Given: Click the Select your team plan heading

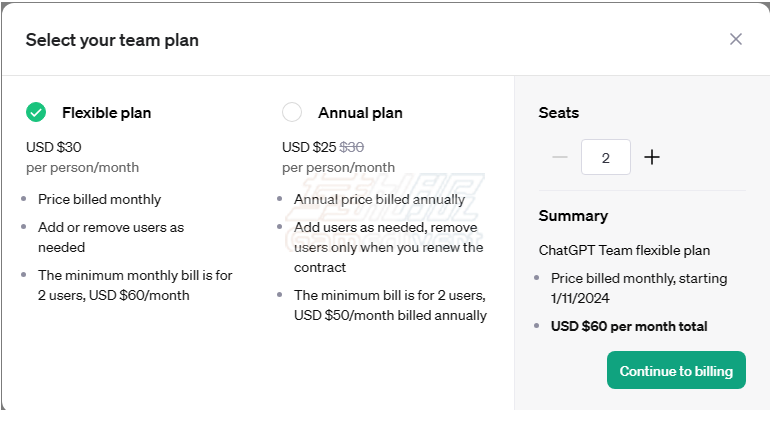Looking at the screenshot, I should coord(112,40).
